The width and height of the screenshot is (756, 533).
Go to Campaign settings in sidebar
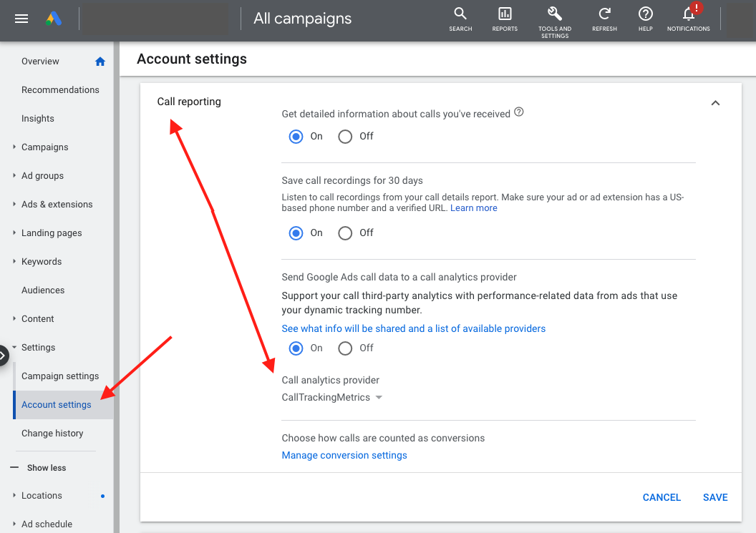click(60, 376)
